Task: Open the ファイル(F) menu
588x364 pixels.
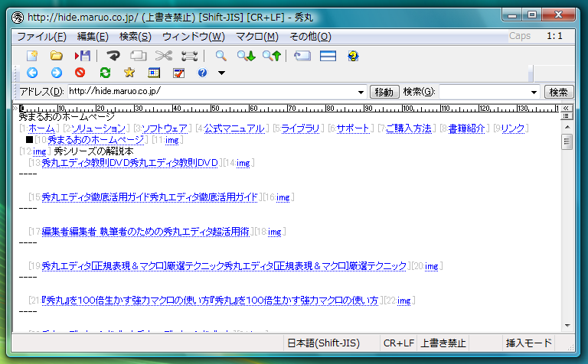Action: tap(41, 37)
